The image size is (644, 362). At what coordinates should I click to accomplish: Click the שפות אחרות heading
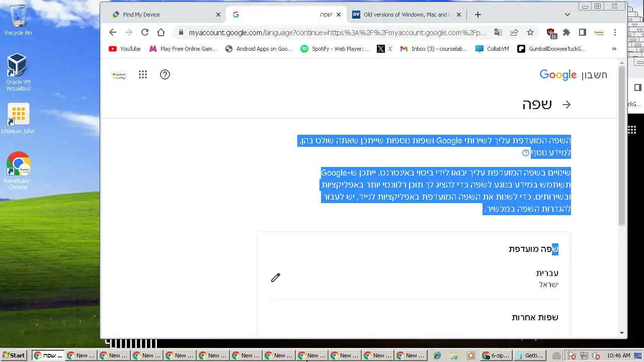point(535,318)
